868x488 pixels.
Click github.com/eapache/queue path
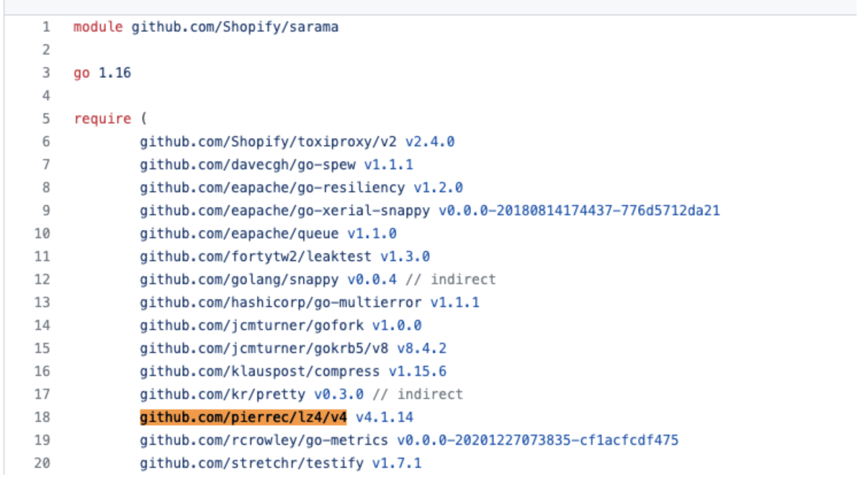pyautogui.click(x=239, y=234)
